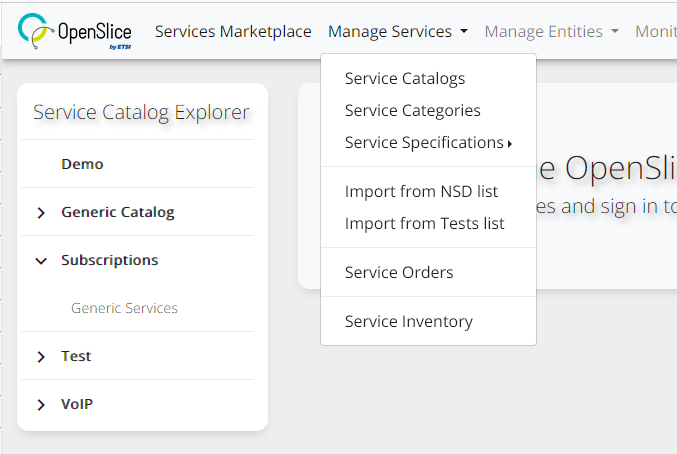
Task: Choose Service Categories from menu
Action: [x=412, y=110]
